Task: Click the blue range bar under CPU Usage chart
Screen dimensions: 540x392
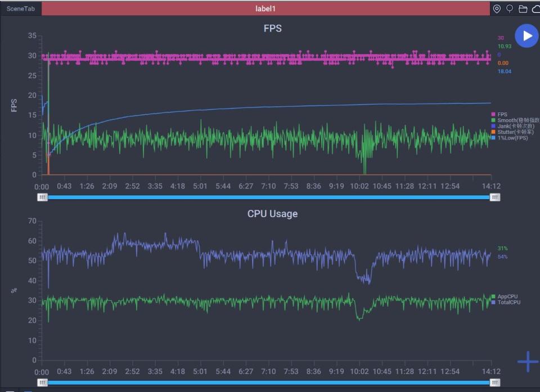Action: (x=269, y=382)
